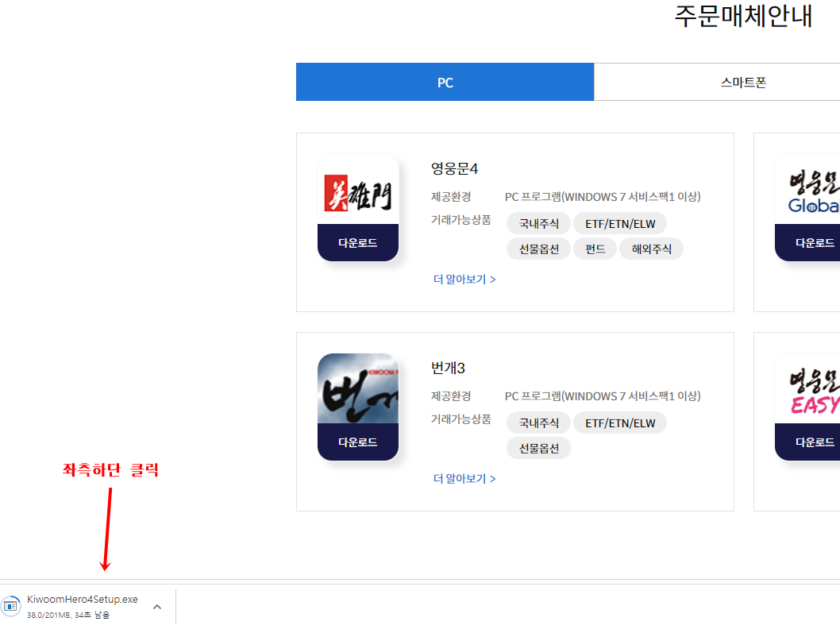Screen dimensions: 840x629
Task: Click 국내주식 tag in 번개3 card
Action: (539, 423)
